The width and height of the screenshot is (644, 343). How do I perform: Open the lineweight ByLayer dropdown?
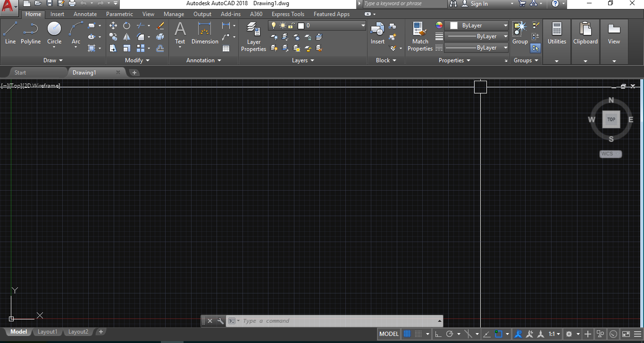click(477, 36)
